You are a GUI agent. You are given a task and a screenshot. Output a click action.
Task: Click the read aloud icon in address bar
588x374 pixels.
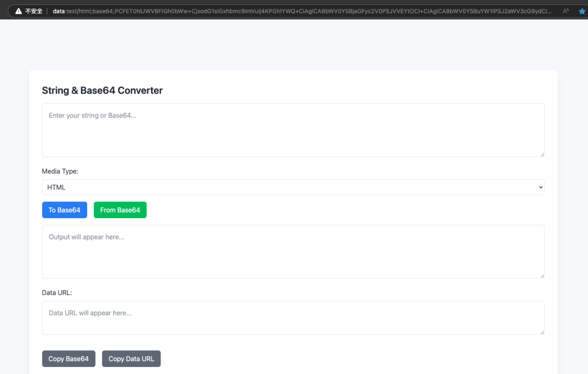pyautogui.click(x=566, y=11)
